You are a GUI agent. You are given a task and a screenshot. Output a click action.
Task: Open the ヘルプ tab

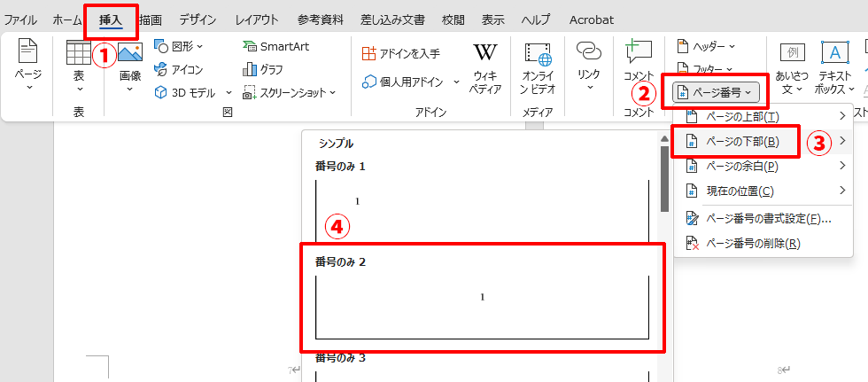[536, 20]
